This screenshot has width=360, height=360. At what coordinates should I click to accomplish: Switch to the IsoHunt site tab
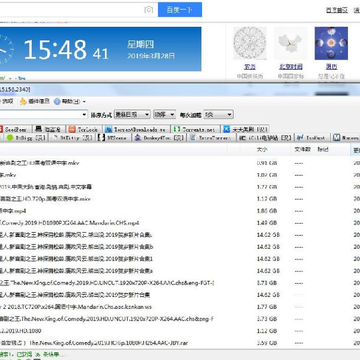click(313, 138)
